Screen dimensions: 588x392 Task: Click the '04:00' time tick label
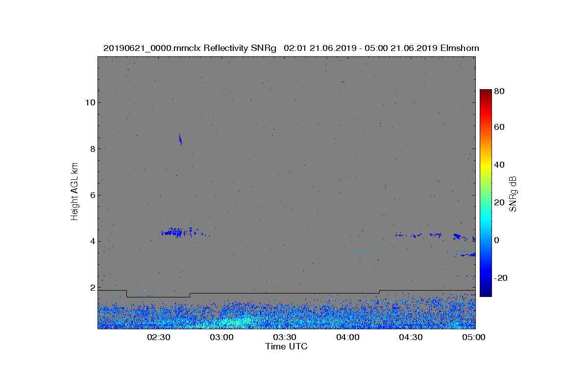[x=348, y=338]
